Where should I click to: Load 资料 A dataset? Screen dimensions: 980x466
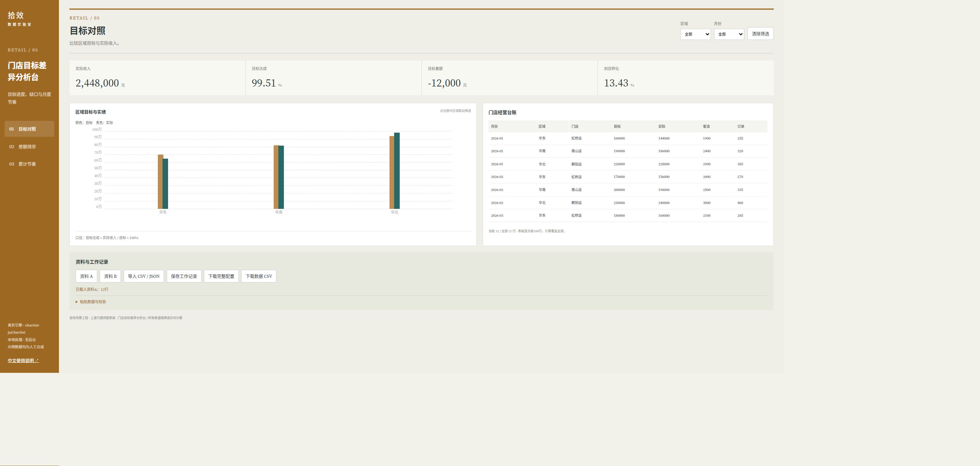(86, 276)
